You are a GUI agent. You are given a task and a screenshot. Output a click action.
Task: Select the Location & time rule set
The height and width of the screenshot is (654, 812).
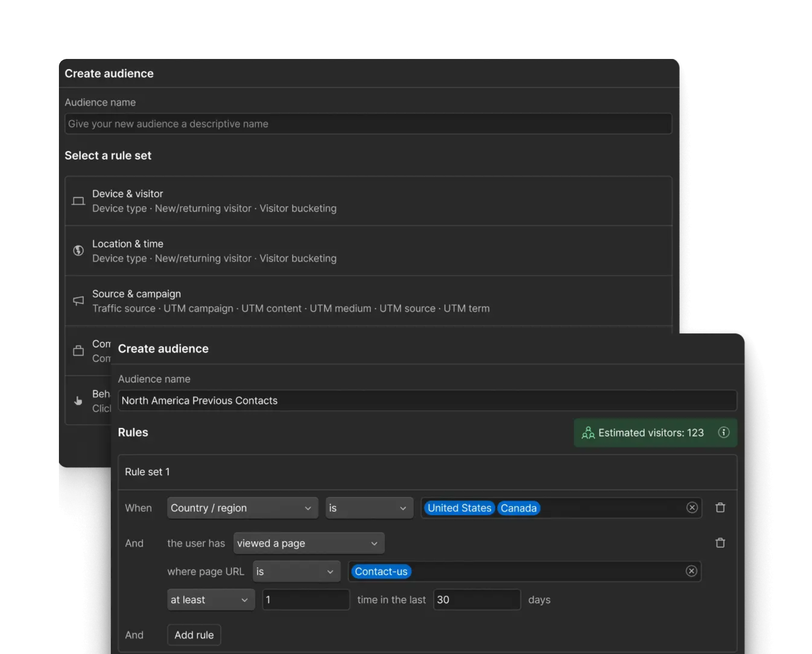click(368, 251)
